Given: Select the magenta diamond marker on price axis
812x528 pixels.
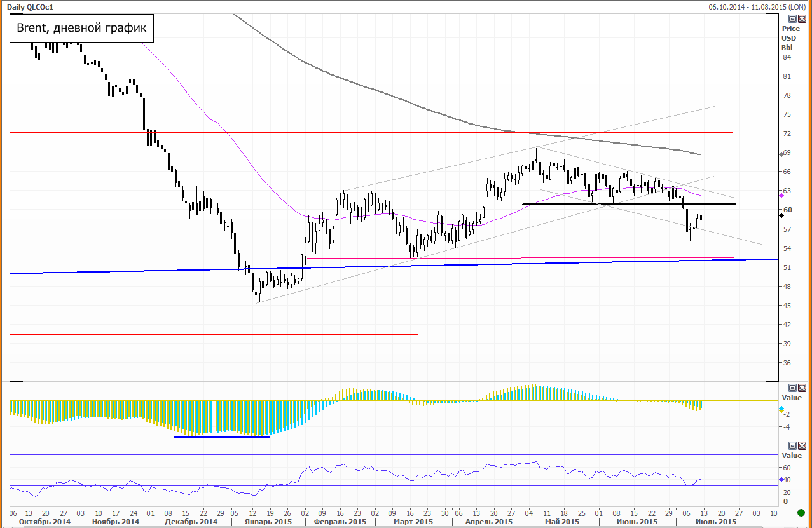Looking at the screenshot, I should [781, 195].
